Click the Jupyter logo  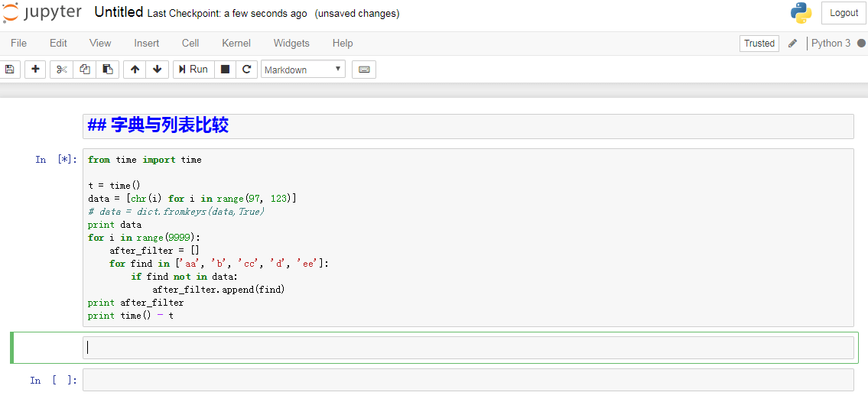[43, 13]
